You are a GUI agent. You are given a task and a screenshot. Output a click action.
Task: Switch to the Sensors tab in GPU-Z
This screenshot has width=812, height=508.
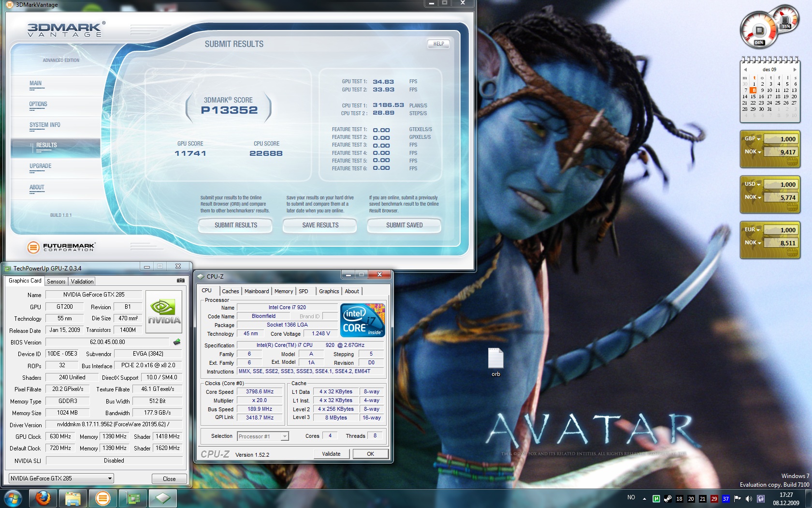(x=56, y=282)
